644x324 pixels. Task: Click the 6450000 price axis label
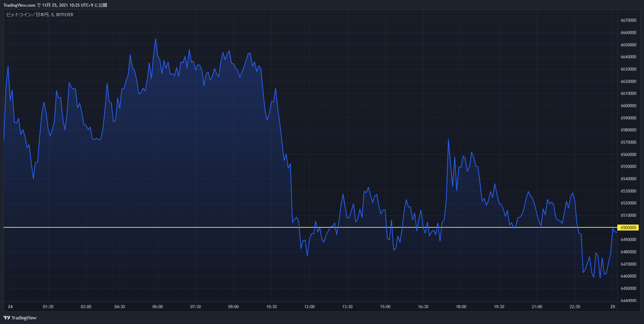point(629,289)
